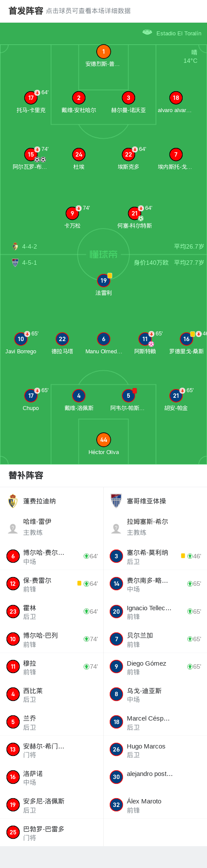Tap 塞哥维亚体操 team crest in substitutes
The image size is (207, 868).
116,501
